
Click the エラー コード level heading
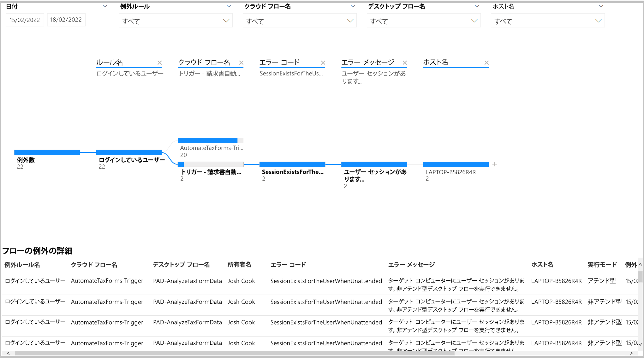[x=280, y=62]
